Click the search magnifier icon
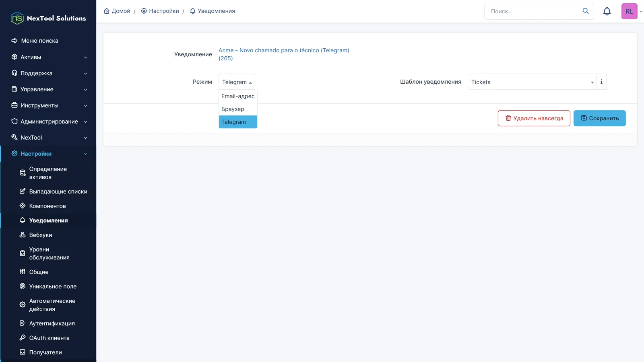This screenshot has width=644, height=362. click(x=586, y=11)
